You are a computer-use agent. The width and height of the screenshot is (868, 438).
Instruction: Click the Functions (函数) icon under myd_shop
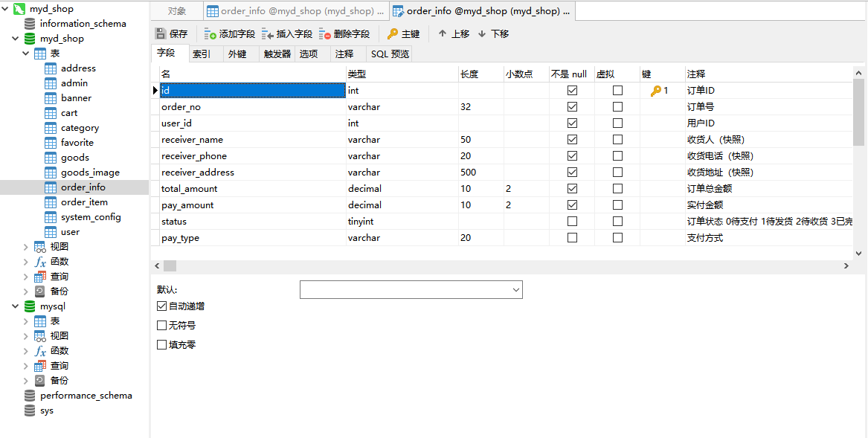pos(40,262)
